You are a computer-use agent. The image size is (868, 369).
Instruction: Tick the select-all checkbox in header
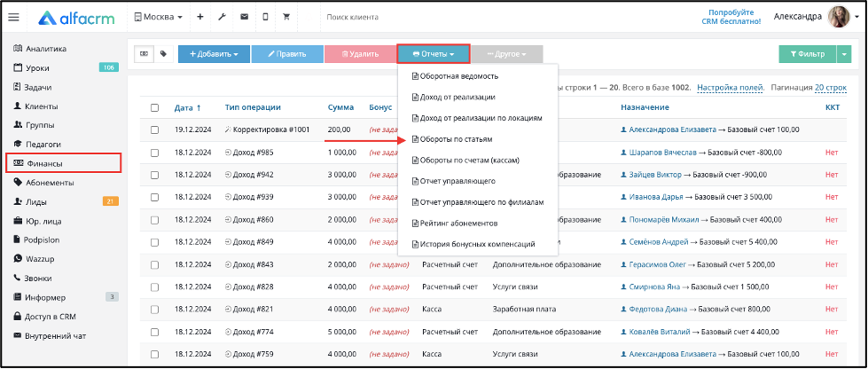155,108
